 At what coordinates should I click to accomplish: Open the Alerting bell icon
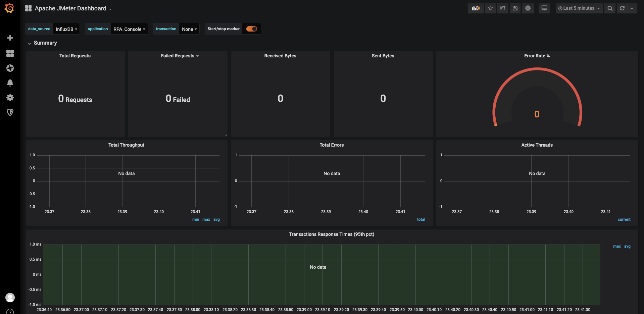point(10,83)
